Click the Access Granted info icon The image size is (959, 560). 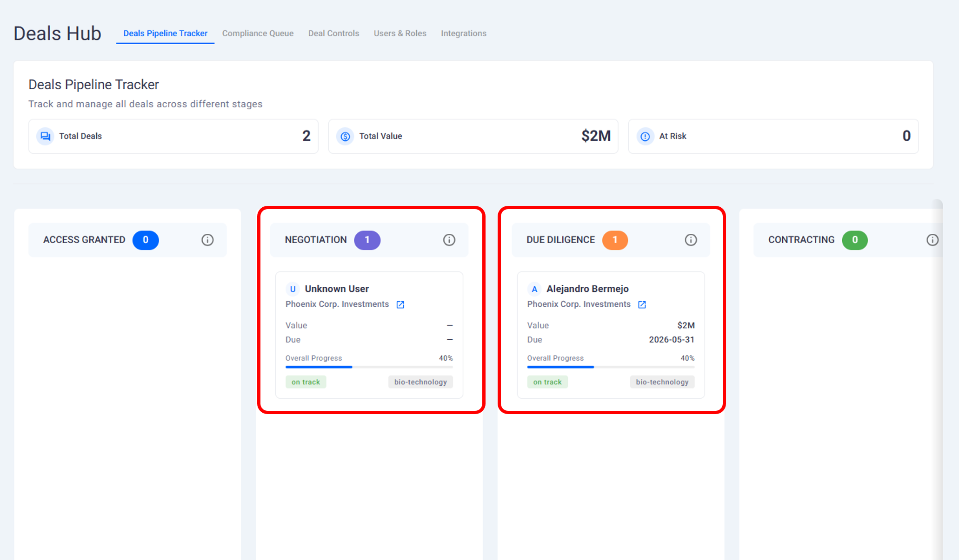207,240
